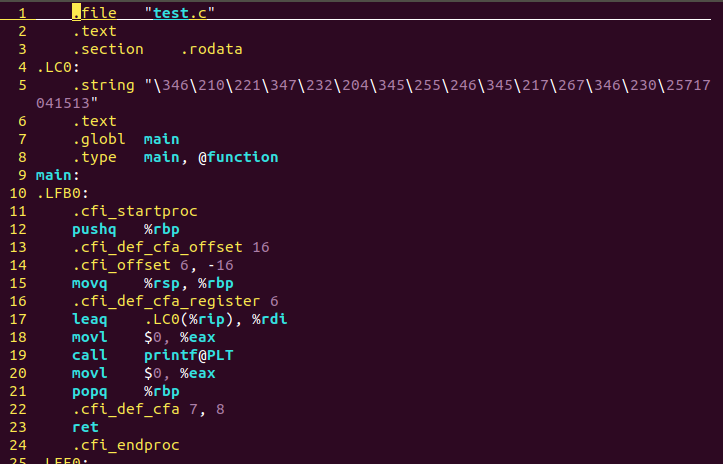Click the "test.c" filename string
Viewport: 723px width, 464px height.
point(180,13)
